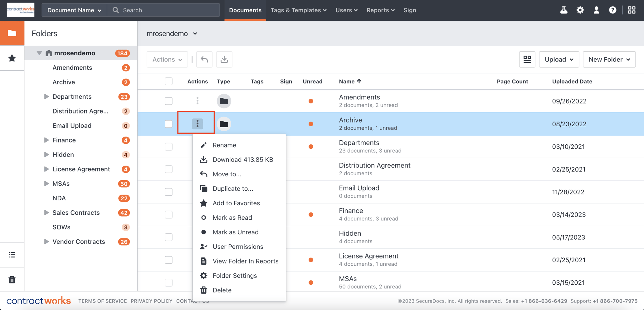The image size is (644, 310).
Task: Click the toolbar download icon
Action: (224, 59)
